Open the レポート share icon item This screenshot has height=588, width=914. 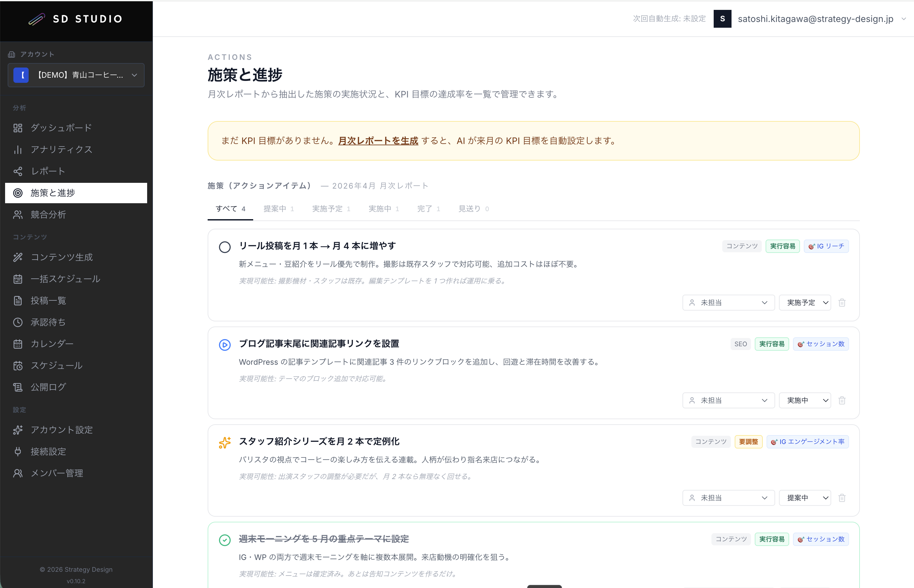76,171
